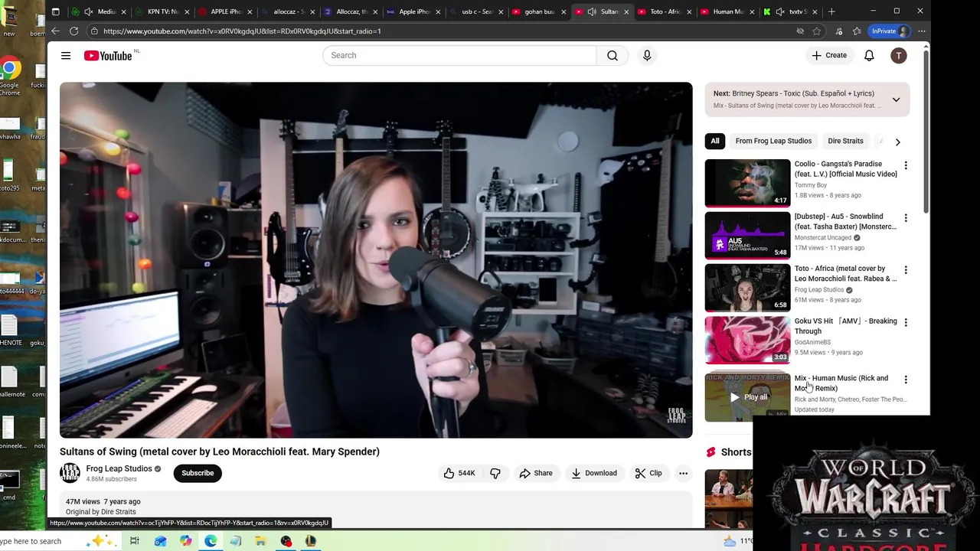Image resolution: width=980 pixels, height=551 pixels.
Task: Open a new browser tab with plus
Action: tap(832, 11)
